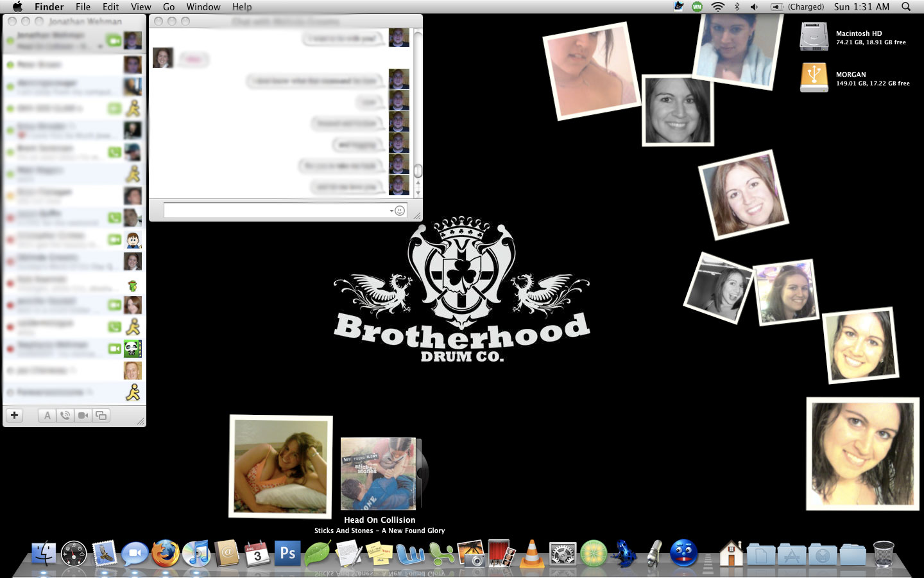Click the chat window scrollbar thumb
This screenshot has height=578, width=924.
[x=418, y=170]
